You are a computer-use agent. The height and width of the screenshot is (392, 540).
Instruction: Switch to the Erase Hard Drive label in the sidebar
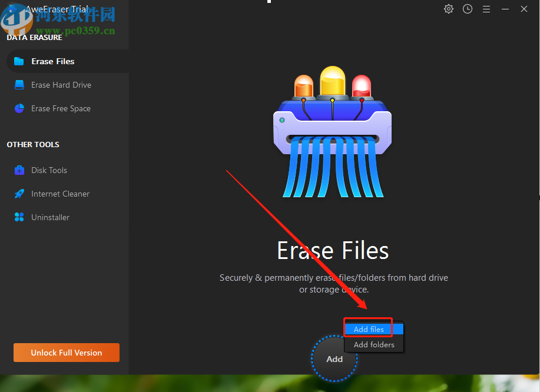(x=61, y=85)
